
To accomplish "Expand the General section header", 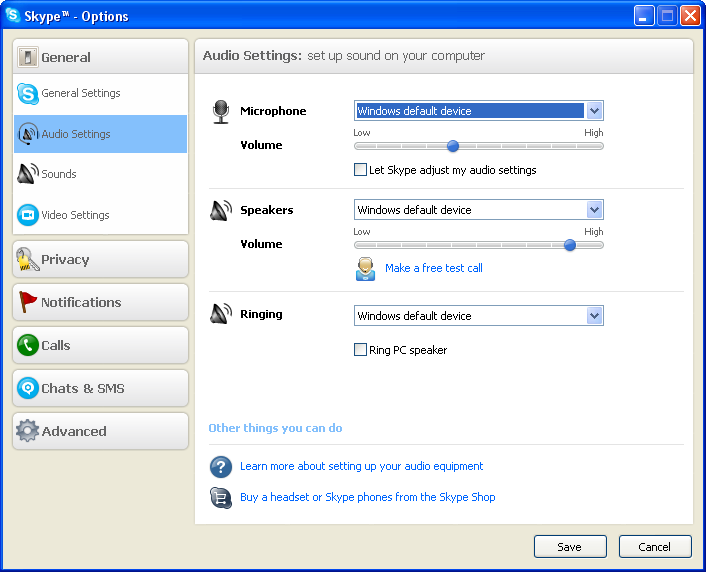I will 100,57.
